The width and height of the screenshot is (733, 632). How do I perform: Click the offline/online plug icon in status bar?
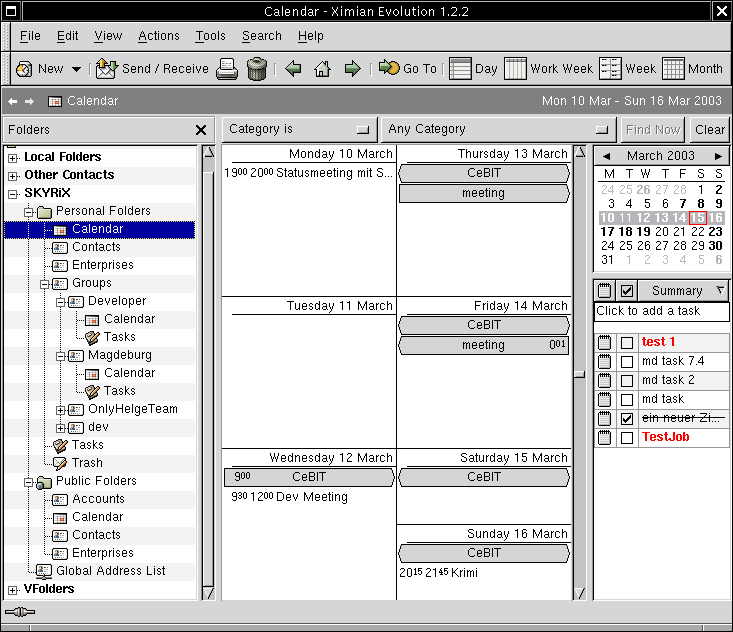tap(20, 612)
